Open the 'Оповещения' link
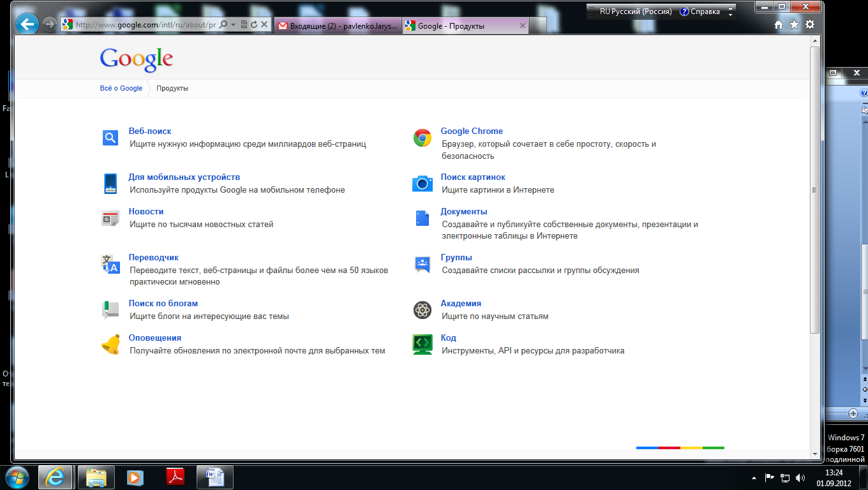The height and width of the screenshot is (490, 868). pos(155,338)
